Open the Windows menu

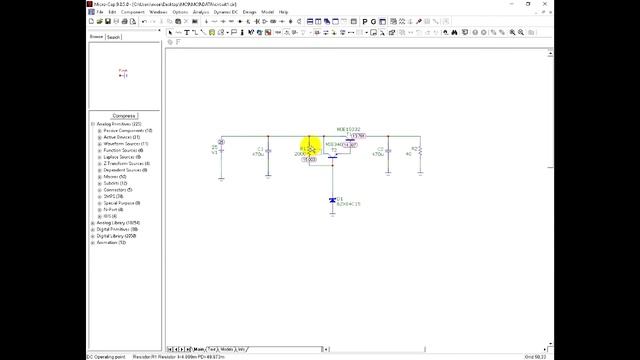click(x=158, y=12)
